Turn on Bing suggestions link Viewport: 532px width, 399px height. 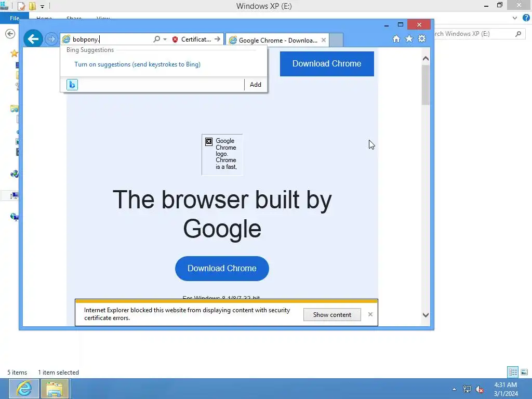pos(137,64)
